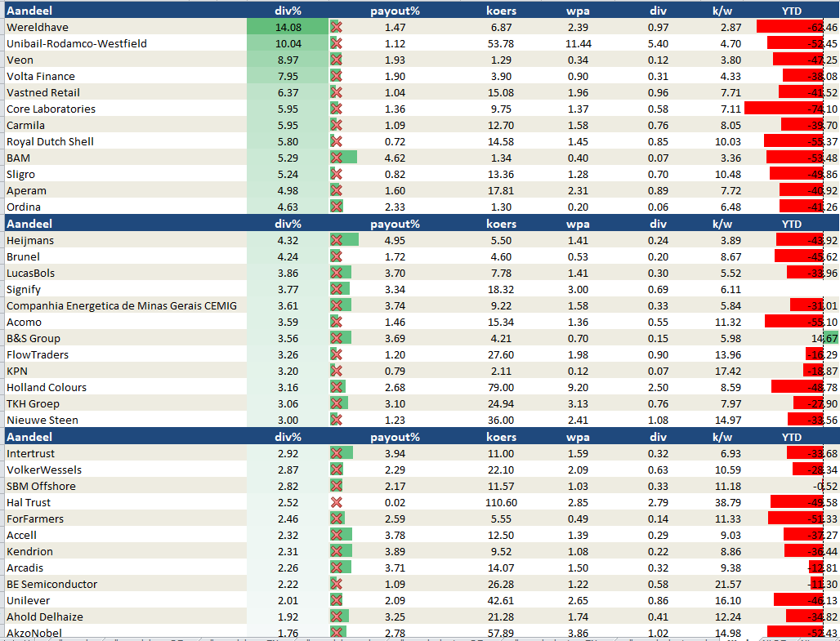Click the Arcadis koers value 14.07
The image size is (840, 641).
point(500,568)
